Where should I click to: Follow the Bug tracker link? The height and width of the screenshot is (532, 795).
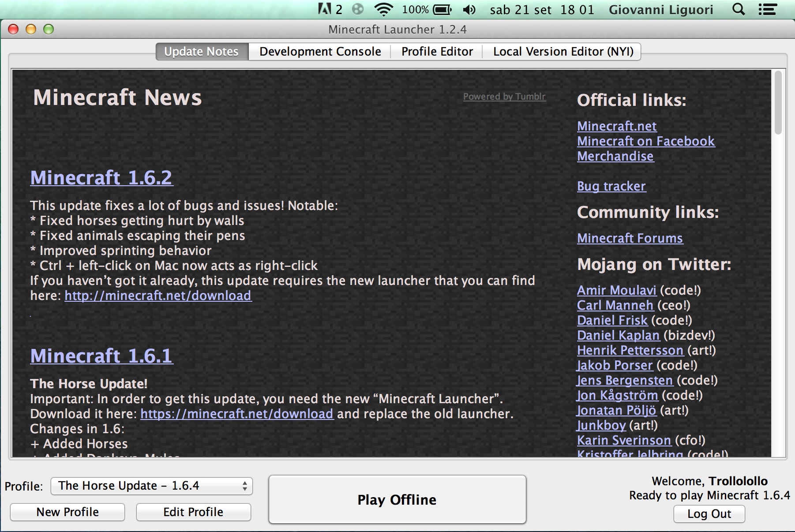(x=611, y=186)
